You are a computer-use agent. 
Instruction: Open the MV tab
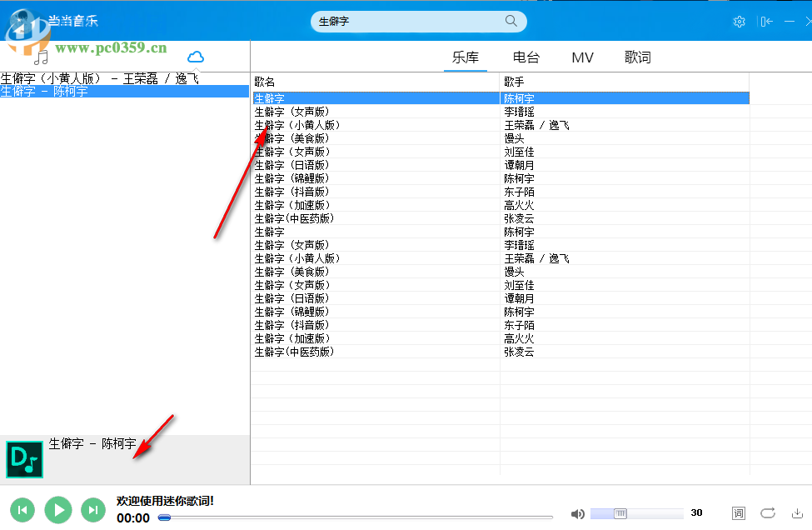click(x=582, y=57)
